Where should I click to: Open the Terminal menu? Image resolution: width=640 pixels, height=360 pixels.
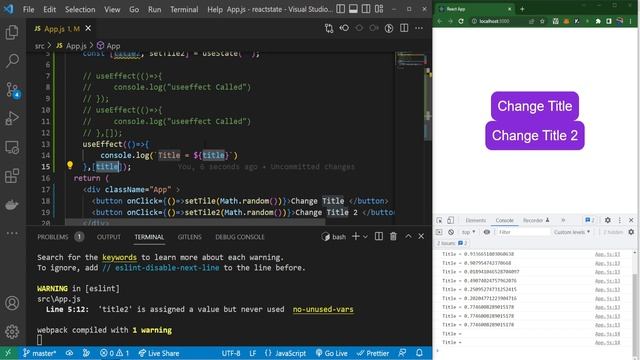(184, 9)
